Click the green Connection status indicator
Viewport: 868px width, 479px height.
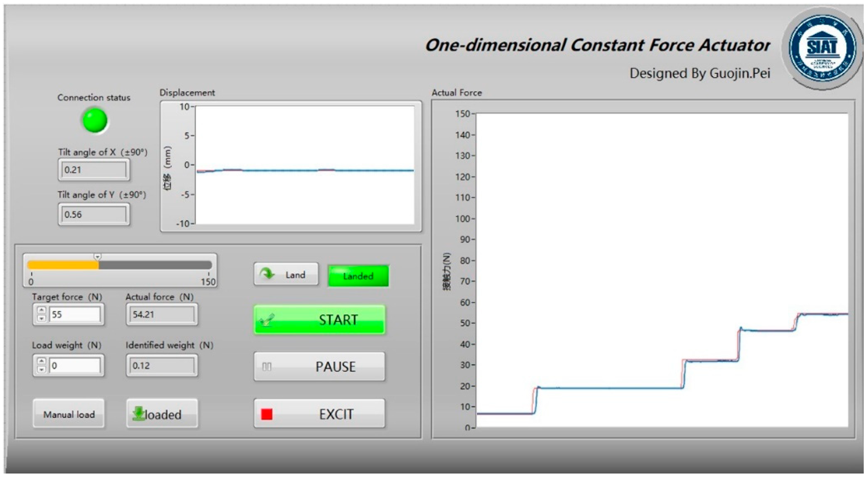pyautogui.click(x=95, y=120)
